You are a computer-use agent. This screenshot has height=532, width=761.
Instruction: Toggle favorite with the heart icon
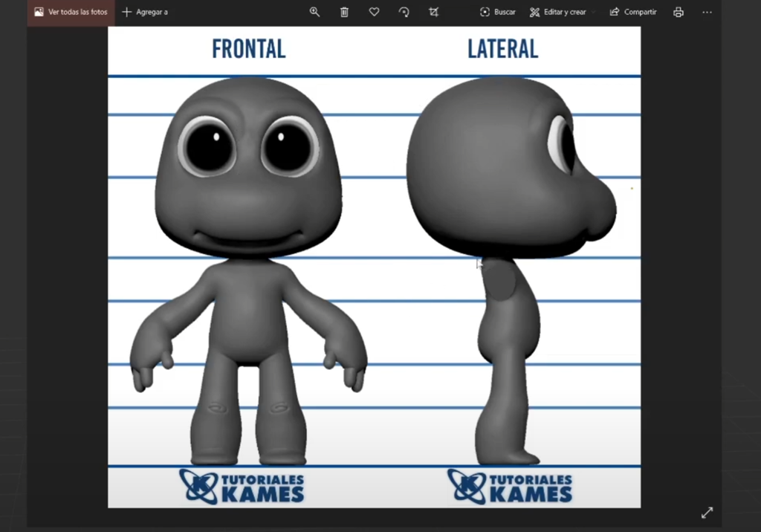(x=374, y=12)
